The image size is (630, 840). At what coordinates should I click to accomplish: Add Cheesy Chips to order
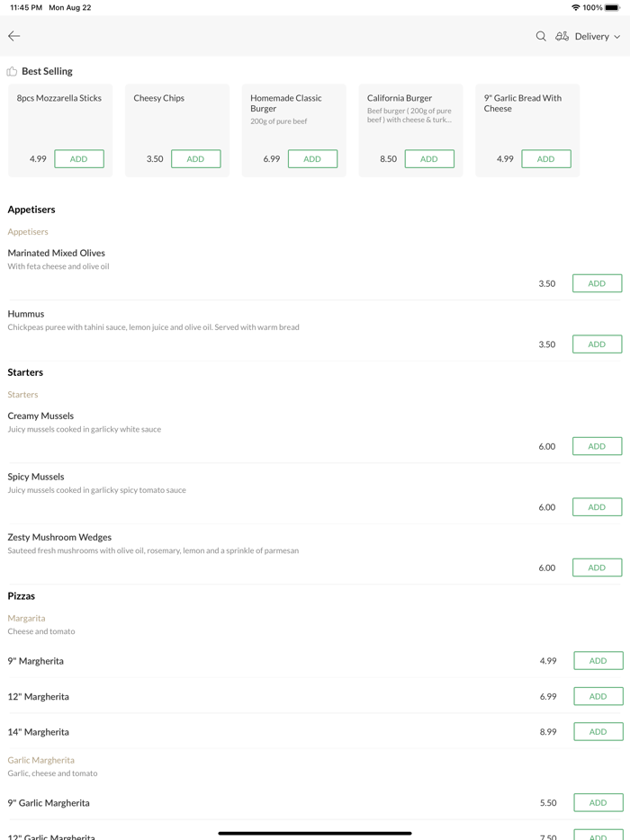195,159
